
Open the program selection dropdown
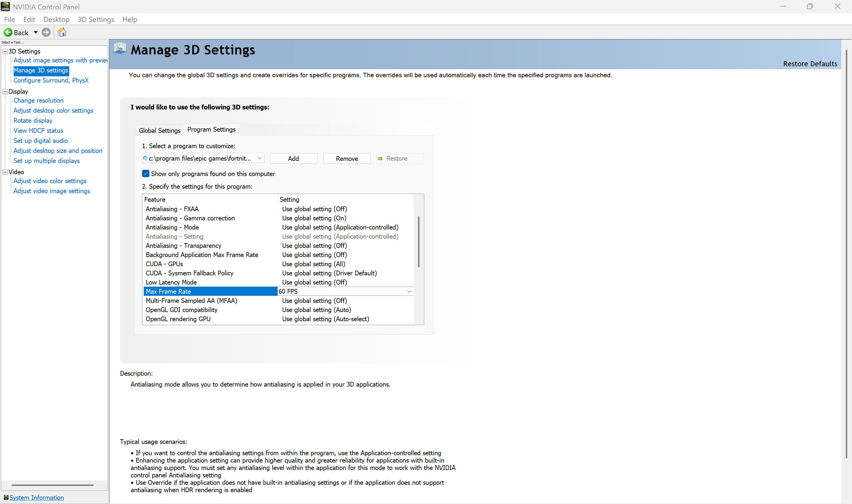[259, 158]
